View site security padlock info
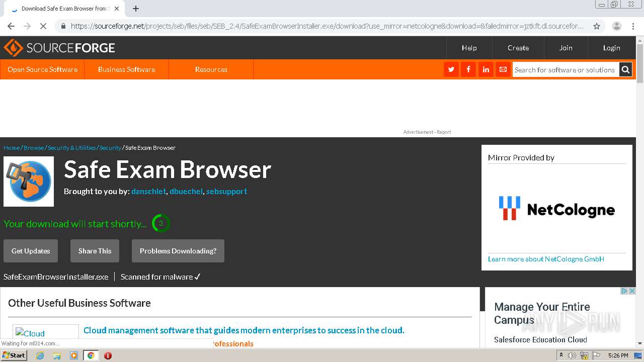Viewport: 644px width, 362px height. [63, 26]
